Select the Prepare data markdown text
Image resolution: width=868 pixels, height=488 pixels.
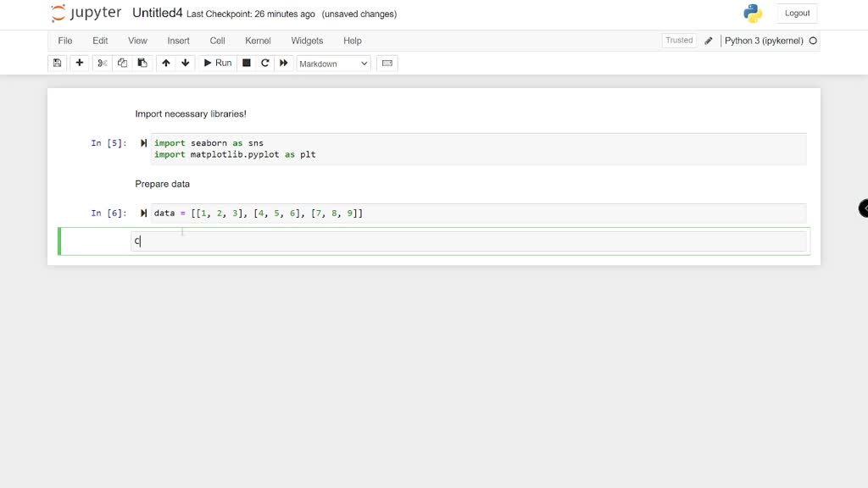tap(162, 184)
